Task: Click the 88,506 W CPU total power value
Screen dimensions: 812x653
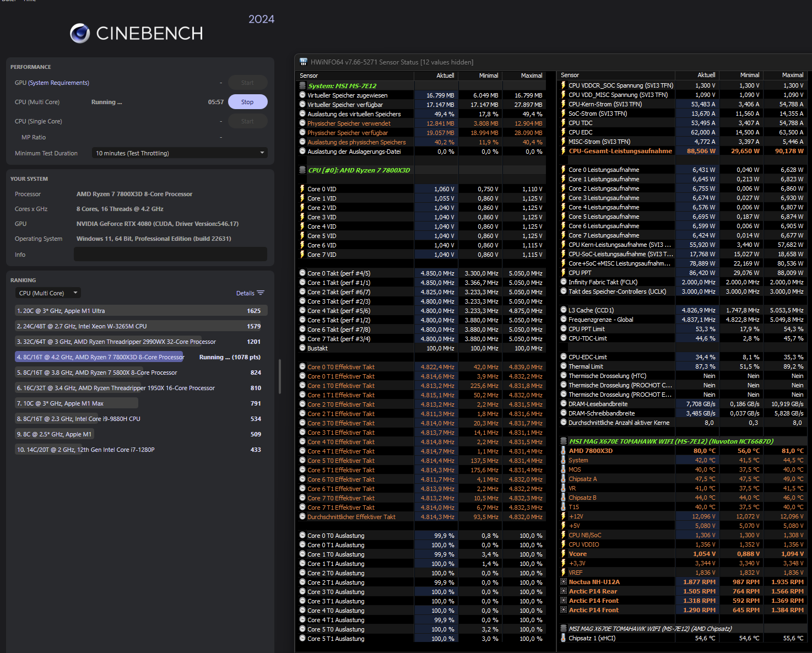Action: coord(701,151)
